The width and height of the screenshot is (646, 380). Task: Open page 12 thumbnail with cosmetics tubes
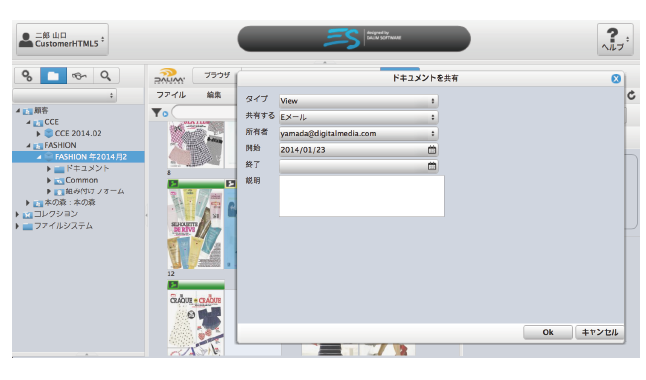click(196, 229)
